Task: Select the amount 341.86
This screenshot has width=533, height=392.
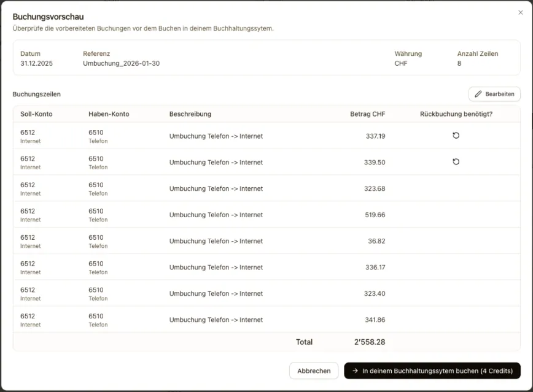Action: [x=375, y=320]
